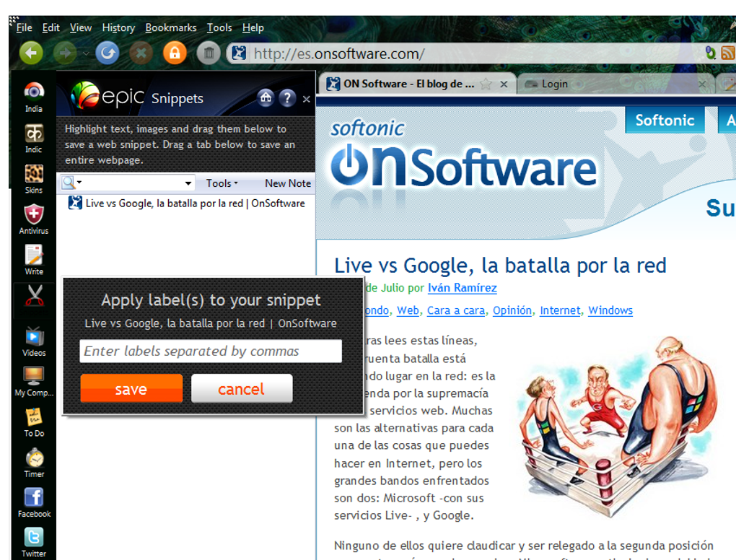The image size is (736, 560).
Task: Open the Iván Ramírez author link
Action: (462, 288)
